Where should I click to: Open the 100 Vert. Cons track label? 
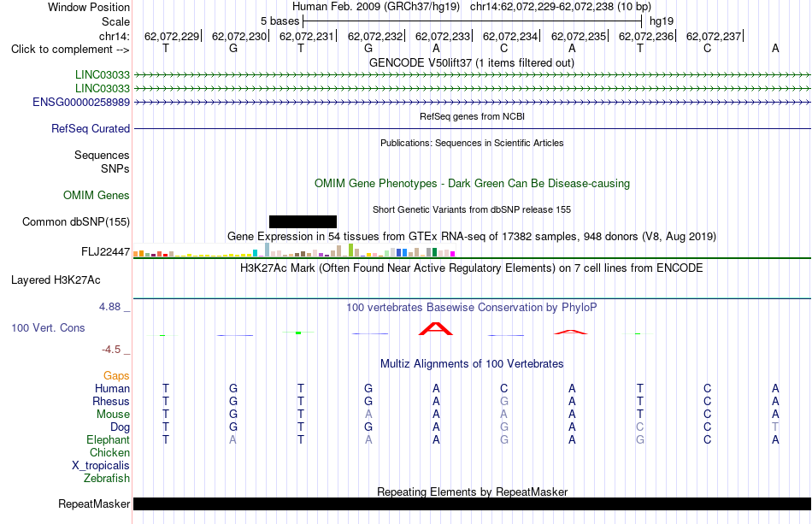click(x=48, y=327)
